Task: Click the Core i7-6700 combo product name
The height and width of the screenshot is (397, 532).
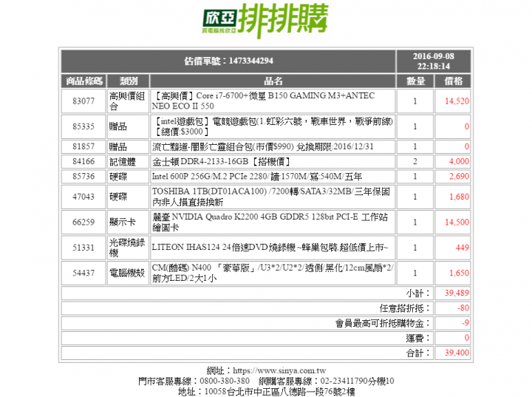Action: [x=263, y=101]
